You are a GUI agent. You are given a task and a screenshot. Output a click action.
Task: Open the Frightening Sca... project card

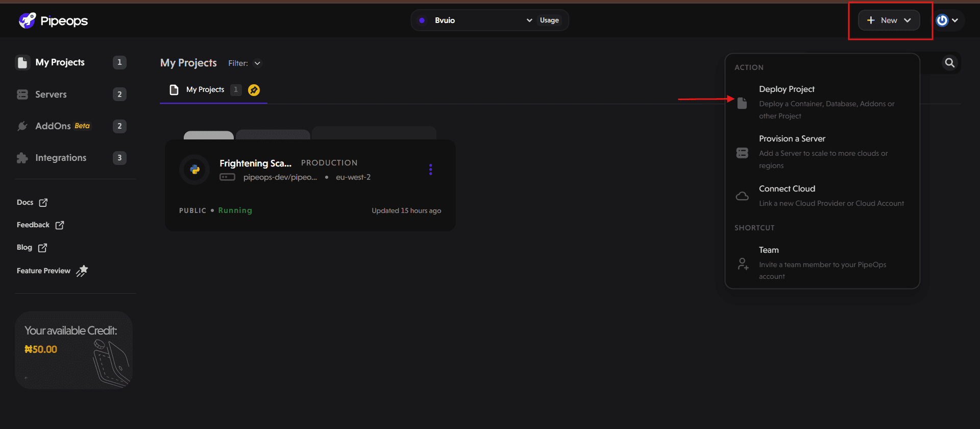tap(310, 185)
